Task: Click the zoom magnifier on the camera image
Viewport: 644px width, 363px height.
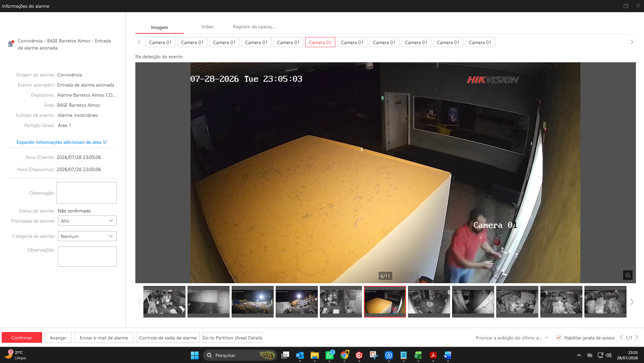Action: pyautogui.click(x=628, y=275)
